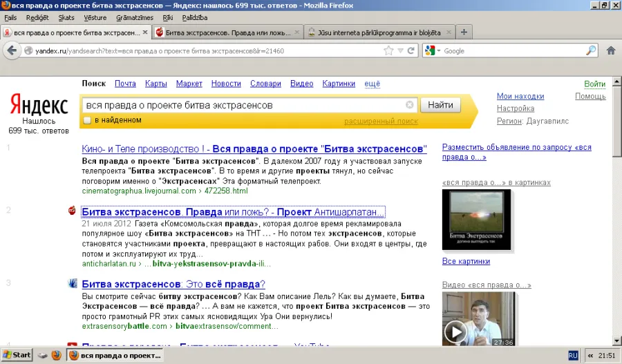Open 'Битва экстрасенсов: Это всё правда?' result
Viewport: 622px width, 364px height.
coord(173,284)
